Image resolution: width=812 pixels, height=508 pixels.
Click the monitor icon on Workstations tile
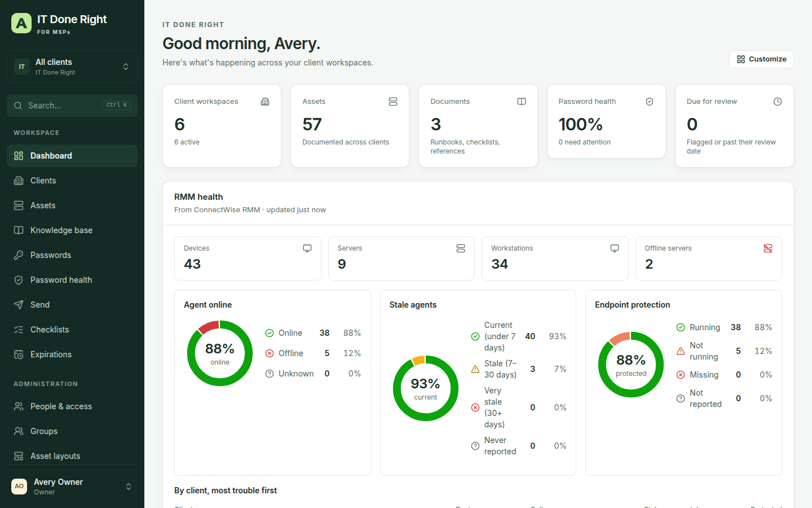tap(615, 248)
